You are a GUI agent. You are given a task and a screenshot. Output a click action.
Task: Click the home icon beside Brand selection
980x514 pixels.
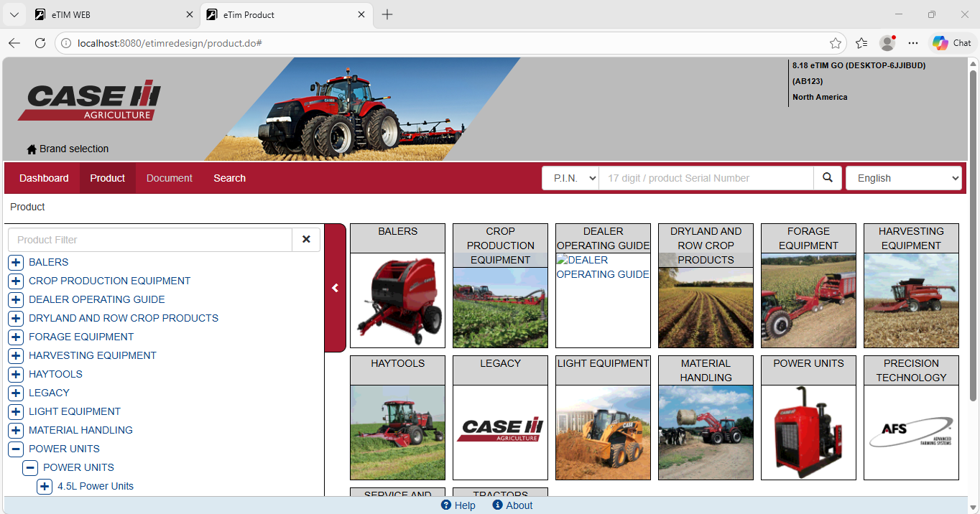point(32,149)
